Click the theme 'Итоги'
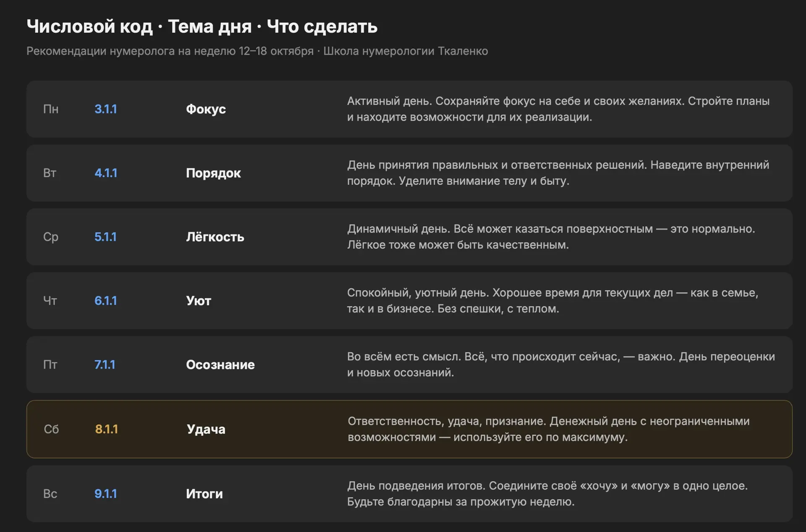806x532 pixels. pyautogui.click(x=204, y=494)
